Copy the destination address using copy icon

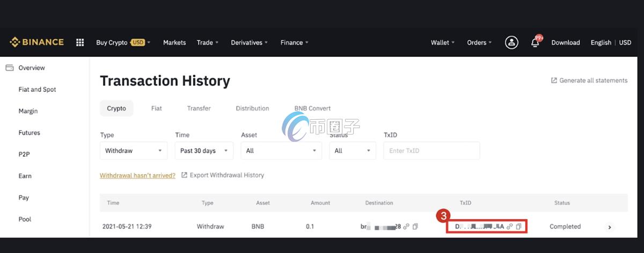pos(415,227)
